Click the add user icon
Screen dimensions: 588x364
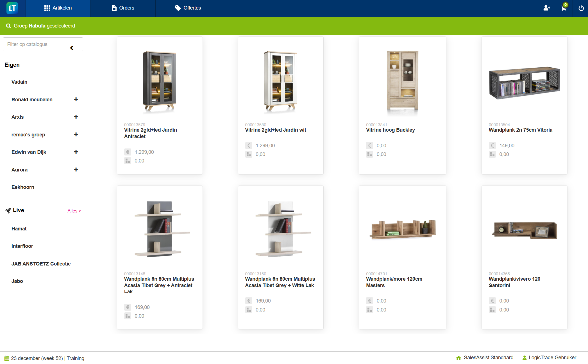pos(547,8)
